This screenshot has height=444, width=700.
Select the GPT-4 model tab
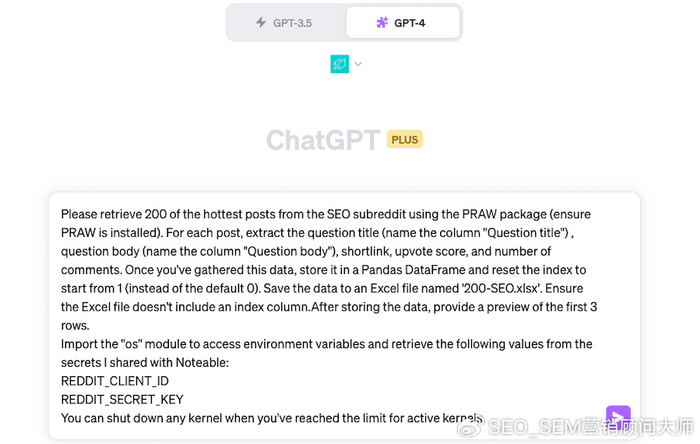(x=402, y=22)
